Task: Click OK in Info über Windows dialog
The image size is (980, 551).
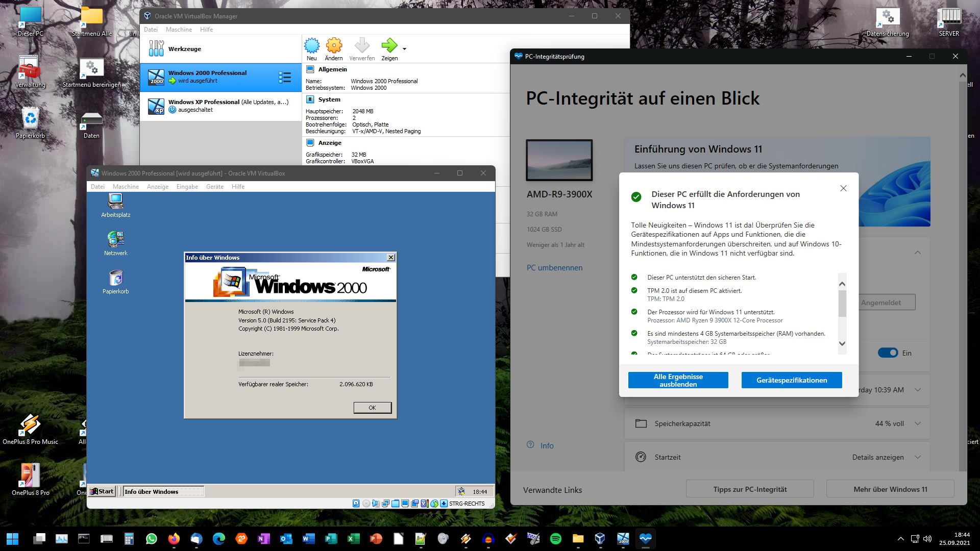Action: pos(372,408)
